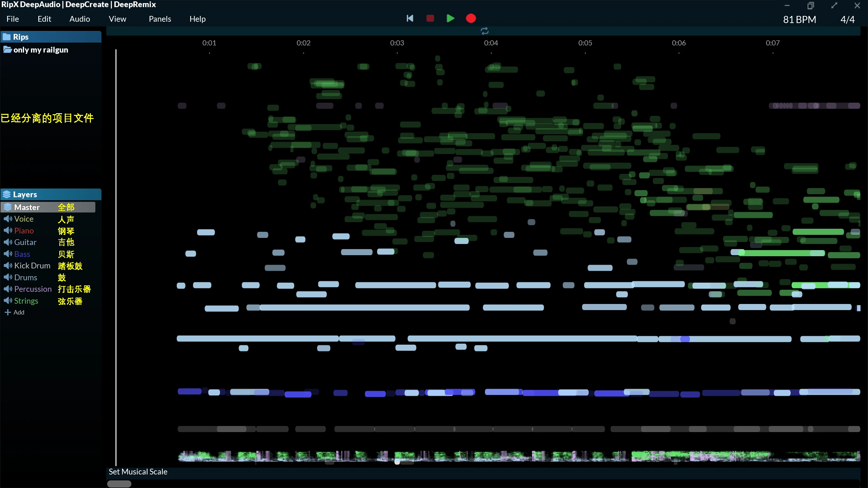Click Add to create a new layer
Screen dimensions: 868x488
tap(15, 312)
